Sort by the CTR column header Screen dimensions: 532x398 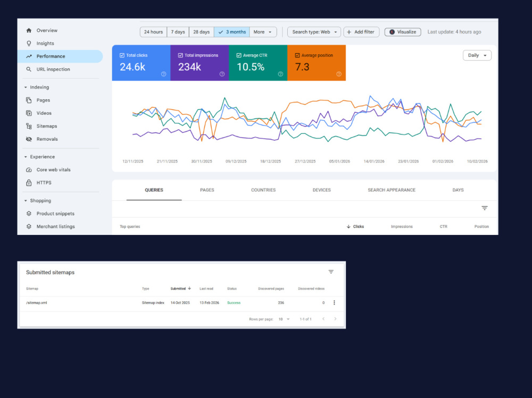[x=444, y=226]
